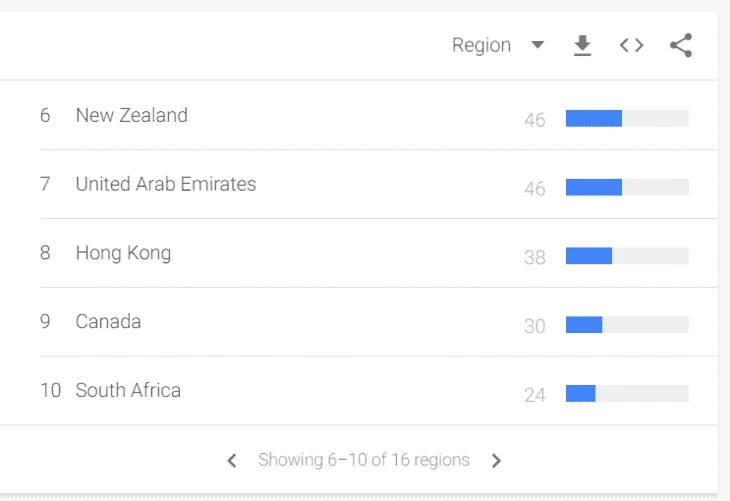Click the South Africa interest bar
Viewport: 730px width, 501px height.
point(627,393)
